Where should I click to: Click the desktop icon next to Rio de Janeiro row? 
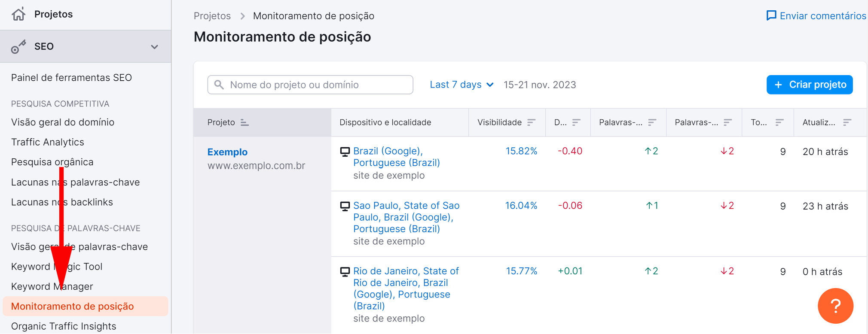tap(344, 271)
